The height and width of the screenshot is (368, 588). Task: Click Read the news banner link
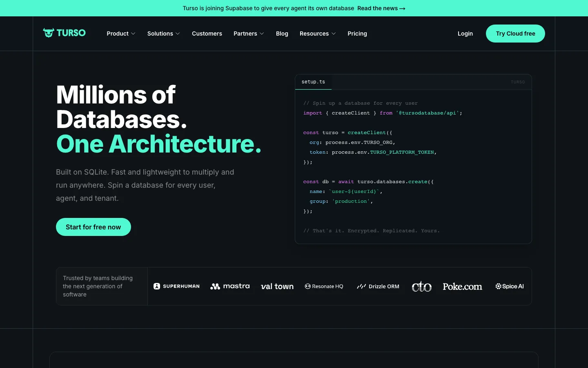tap(381, 8)
